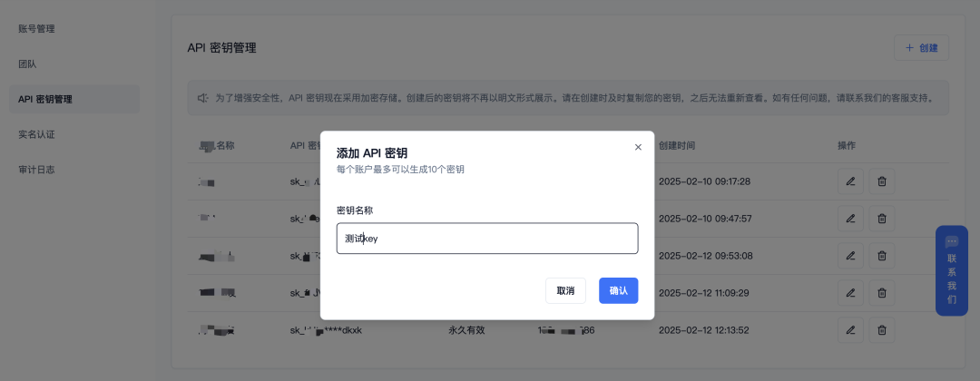Delete the key created at 12:13:52
The height and width of the screenshot is (381, 980).
pyautogui.click(x=882, y=330)
